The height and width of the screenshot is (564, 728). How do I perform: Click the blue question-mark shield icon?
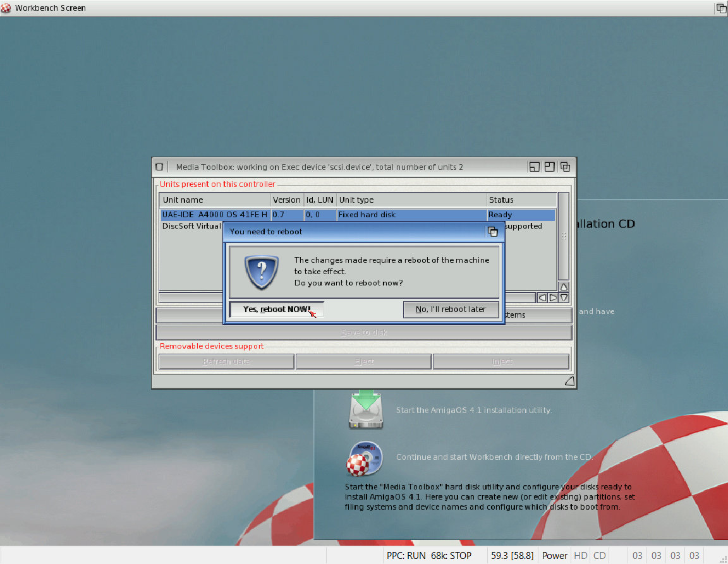coord(262,272)
